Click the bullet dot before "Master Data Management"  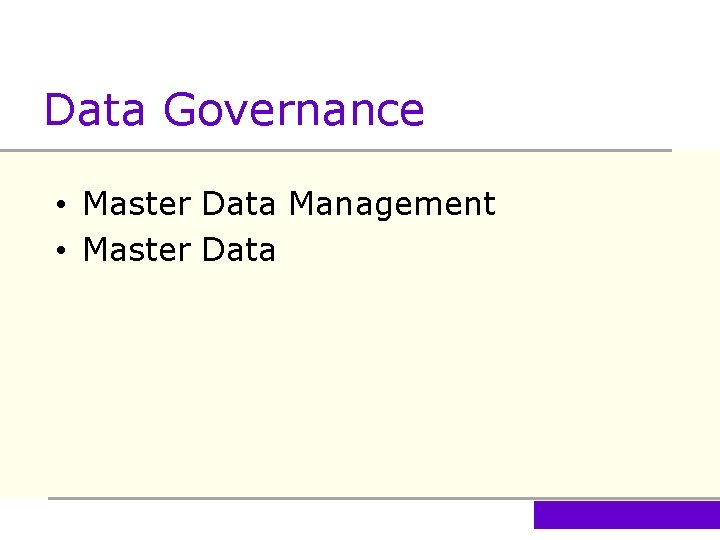coord(62,206)
